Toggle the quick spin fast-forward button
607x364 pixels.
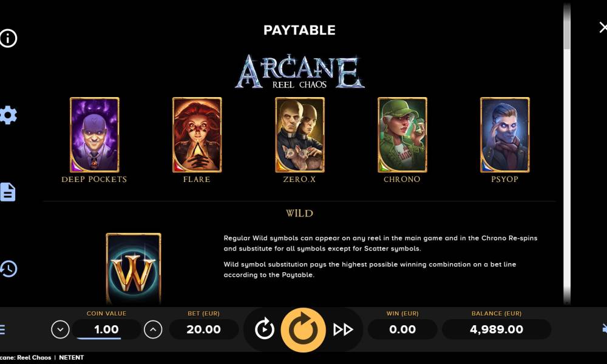[x=343, y=329]
